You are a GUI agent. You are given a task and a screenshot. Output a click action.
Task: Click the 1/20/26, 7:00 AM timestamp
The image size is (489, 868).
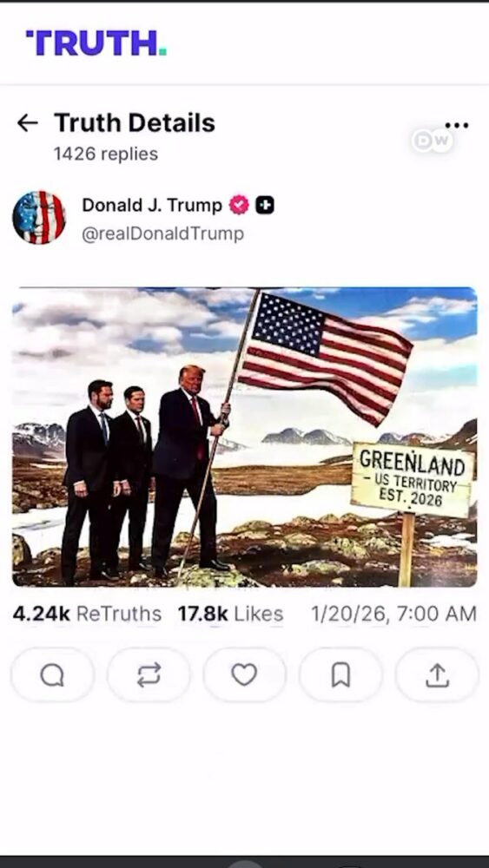click(393, 614)
